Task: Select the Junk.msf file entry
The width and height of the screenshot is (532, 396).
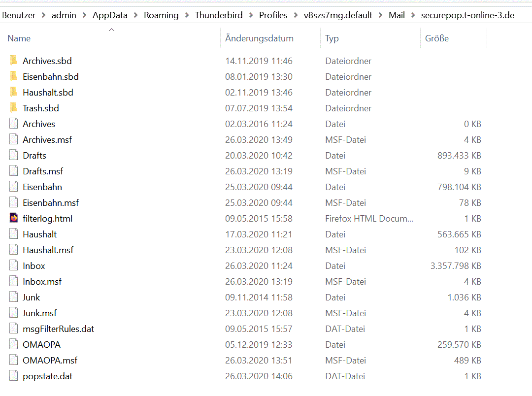Action: [x=39, y=313]
